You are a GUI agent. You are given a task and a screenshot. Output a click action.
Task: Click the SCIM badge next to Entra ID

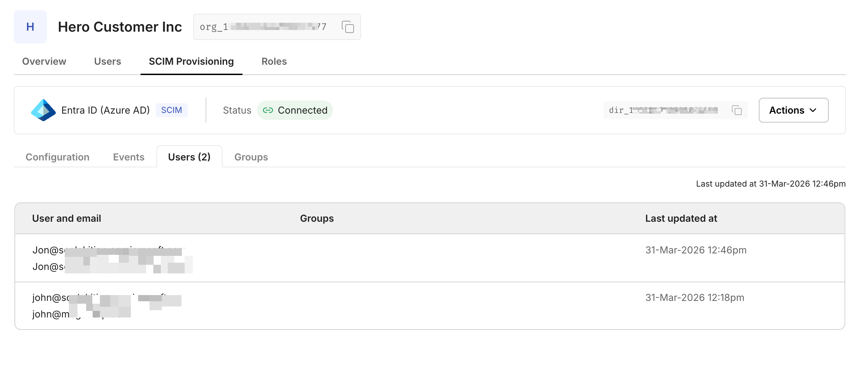tap(172, 110)
